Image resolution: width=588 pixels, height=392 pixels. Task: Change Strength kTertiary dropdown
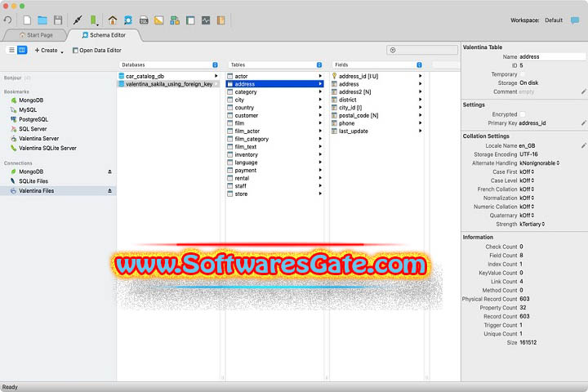pos(532,224)
